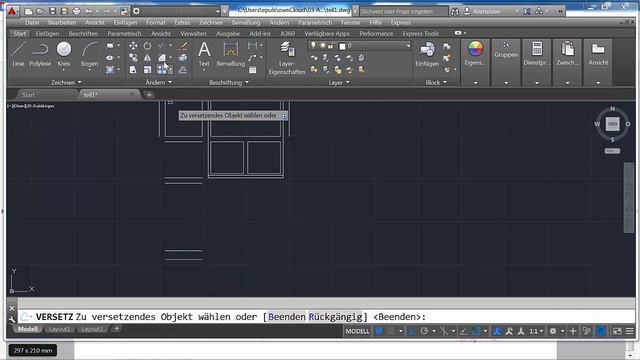Screen dimensions: 640x360
Task: Click the Move (Schieben) tool icon
Action: pyautogui.click(x=133, y=46)
